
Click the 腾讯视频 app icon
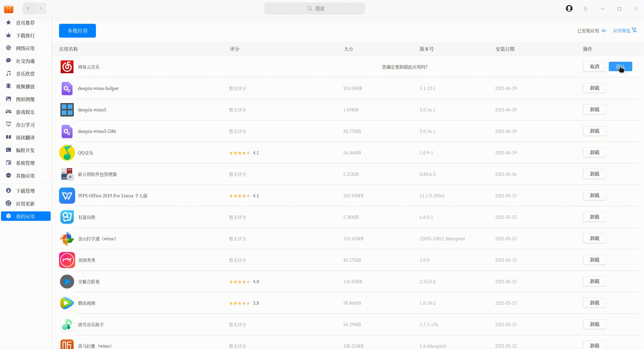pos(67,303)
